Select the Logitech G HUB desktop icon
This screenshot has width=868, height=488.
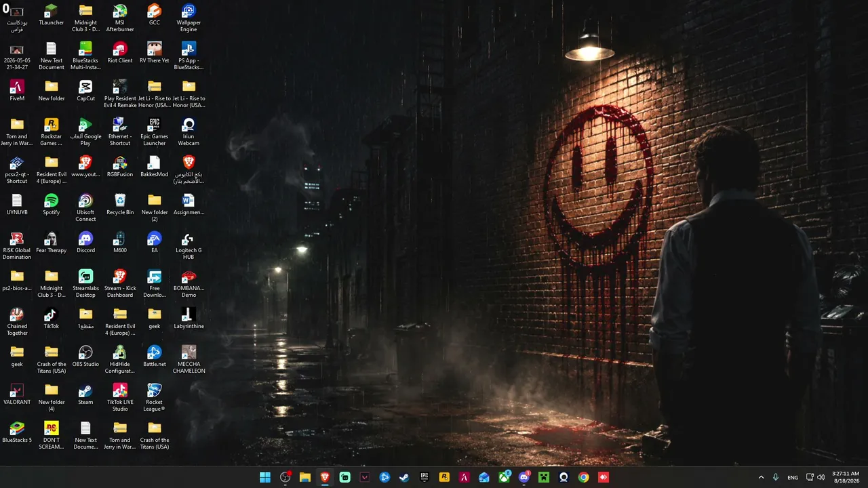pos(189,246)
